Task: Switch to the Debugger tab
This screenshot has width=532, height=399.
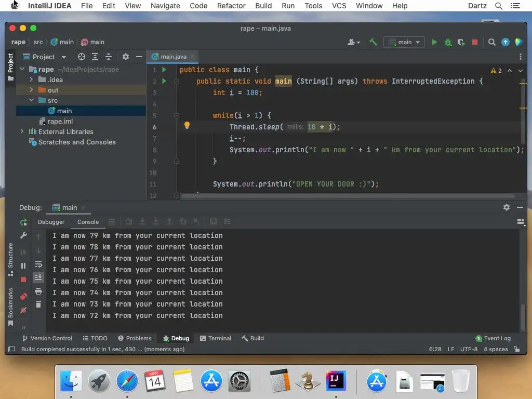Action: (51, 222)
